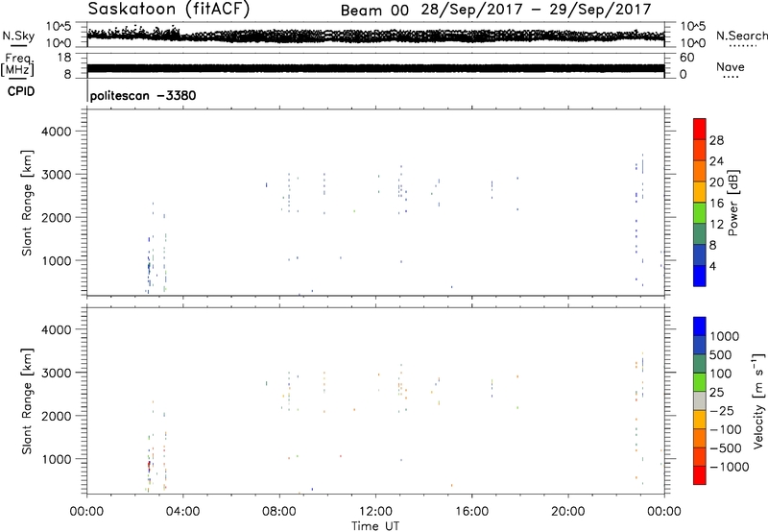The image size is (768, 532).
Task: Click the -1000 value on Velocity color bar
Action: click(730, 467)
